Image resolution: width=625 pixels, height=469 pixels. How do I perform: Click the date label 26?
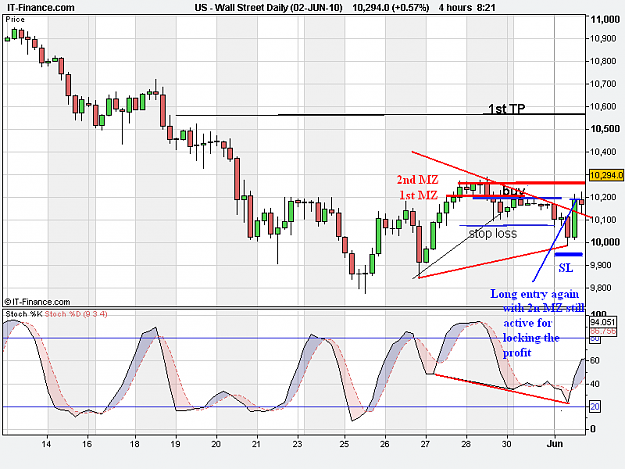coord(385,444)
